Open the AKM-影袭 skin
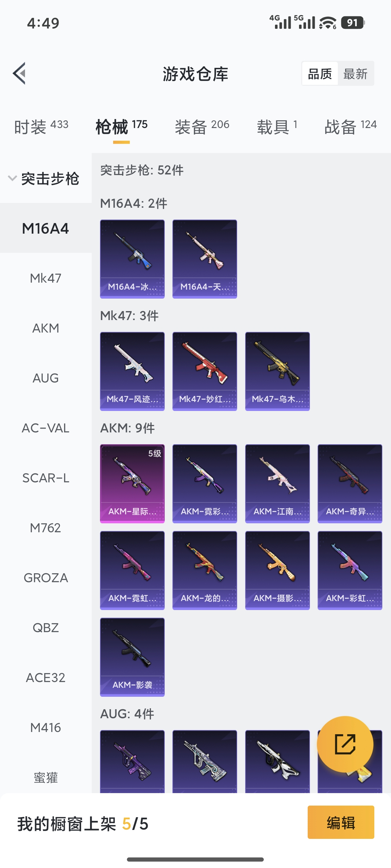Viewport: 391px width, 868px height. pos(132,657)
